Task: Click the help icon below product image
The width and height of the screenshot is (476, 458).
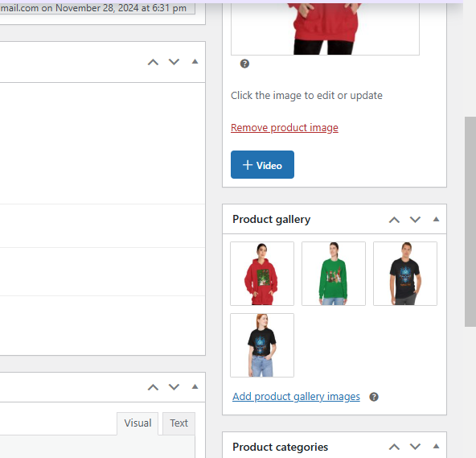Action: pyautogui.click(x=244, y=64)
